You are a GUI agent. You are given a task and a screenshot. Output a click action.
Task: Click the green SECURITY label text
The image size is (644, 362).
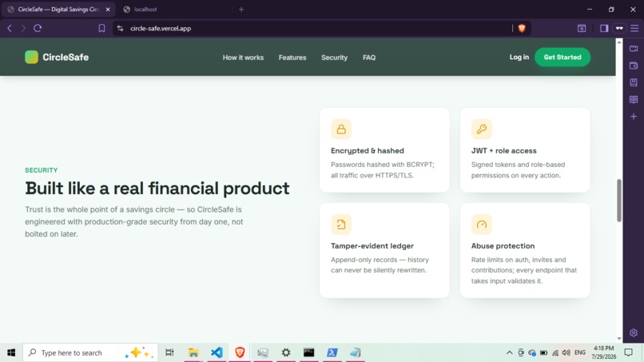pyautogui.click(x=41, y=170)
